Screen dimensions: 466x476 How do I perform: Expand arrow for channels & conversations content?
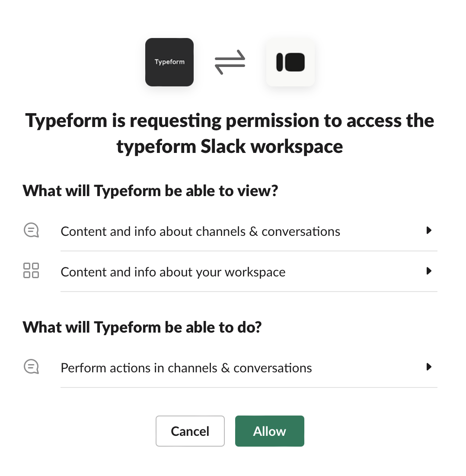429,230
